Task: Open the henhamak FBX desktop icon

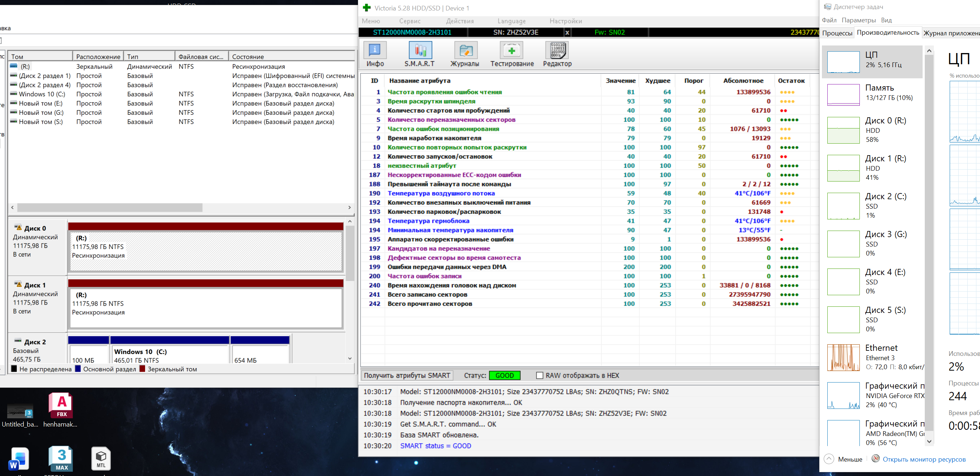Action: pyautogui.click(x=61, y=405)
